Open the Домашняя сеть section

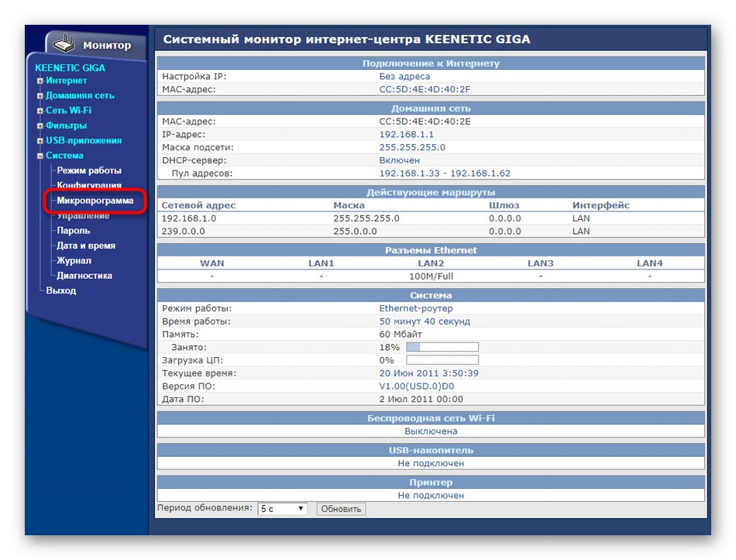80,95
